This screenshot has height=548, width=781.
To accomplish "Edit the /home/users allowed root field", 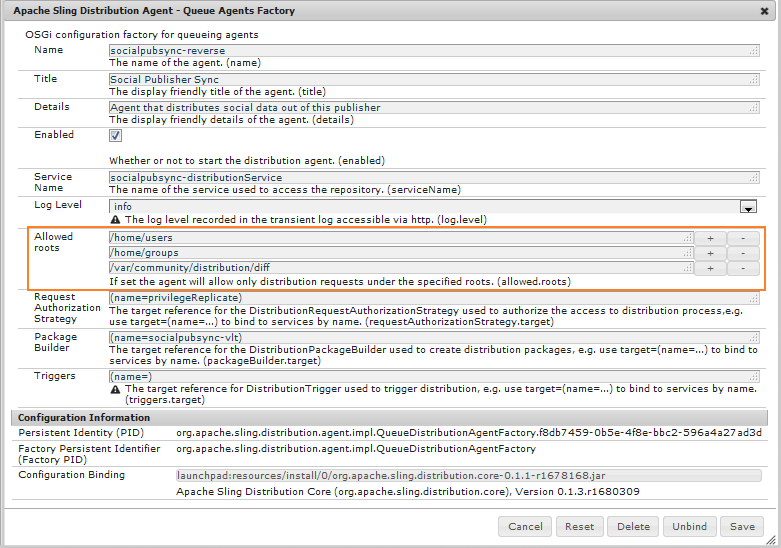I will (x=401, y=238).
